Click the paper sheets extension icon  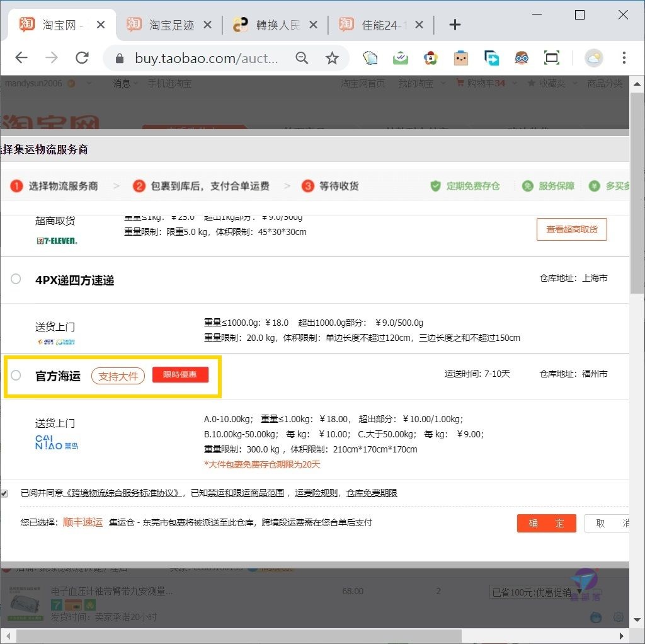tap(370, 58)
